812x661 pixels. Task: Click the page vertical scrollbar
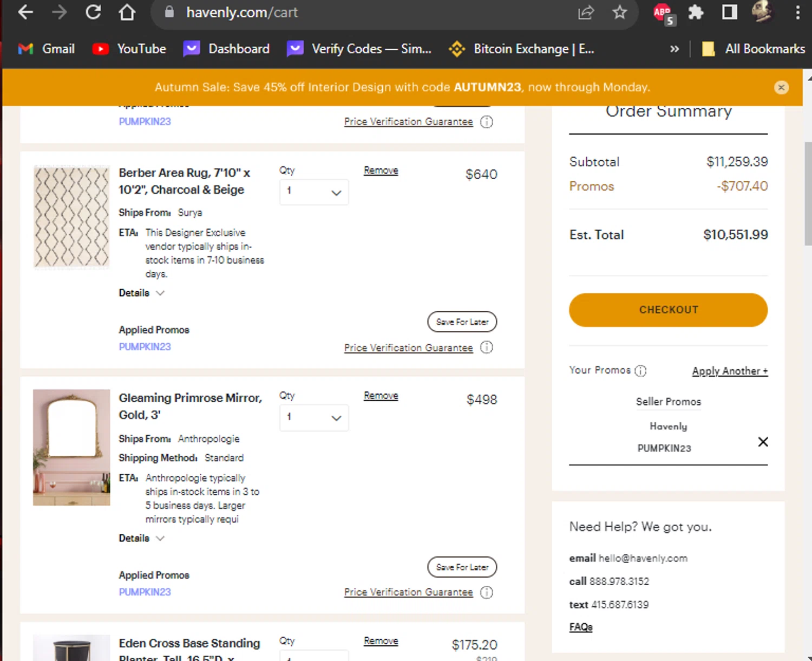pyautogui.click(x=808, y=193)
